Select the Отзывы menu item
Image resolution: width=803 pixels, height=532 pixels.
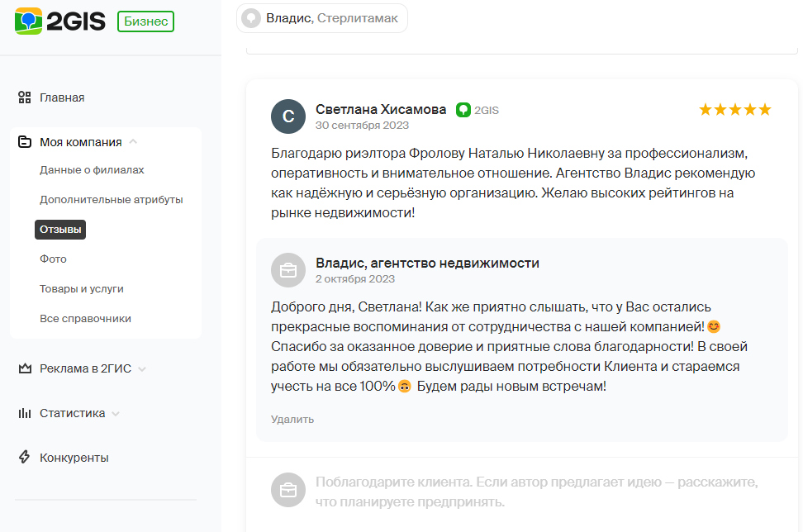[x=60, y=230]
